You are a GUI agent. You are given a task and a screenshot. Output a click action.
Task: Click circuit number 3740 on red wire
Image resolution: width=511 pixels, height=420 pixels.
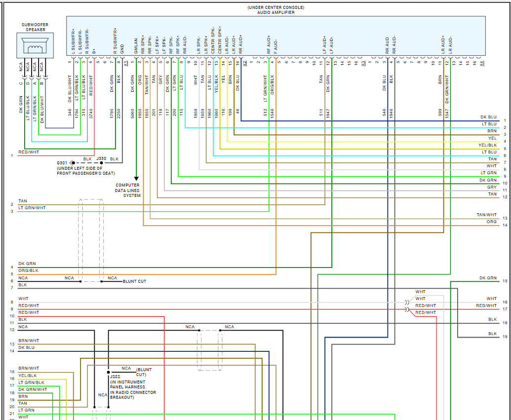pos(91,113)
